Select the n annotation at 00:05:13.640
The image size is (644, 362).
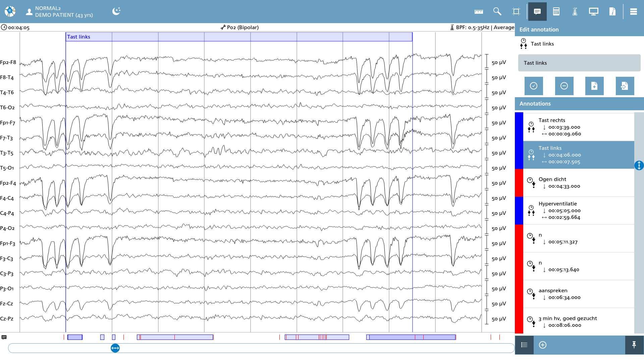[579, 266]
